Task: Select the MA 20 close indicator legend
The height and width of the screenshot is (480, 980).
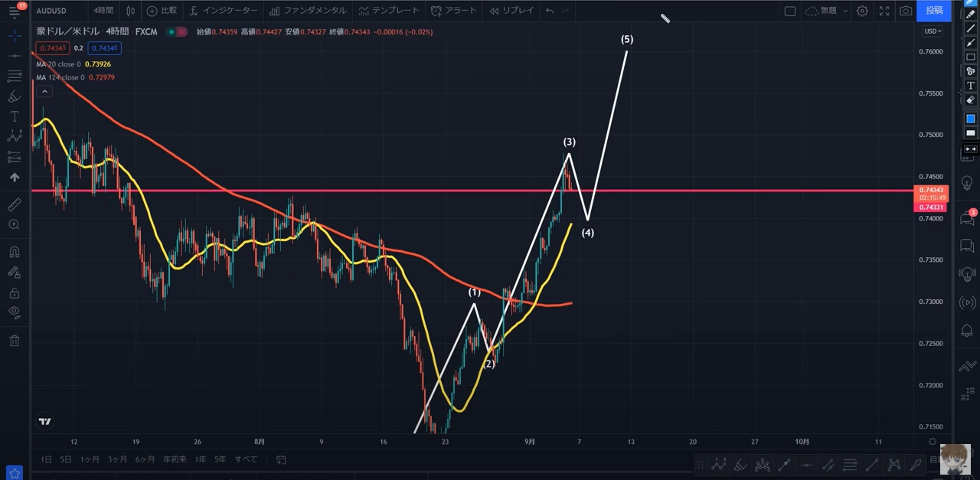Action: click(73, 64)
